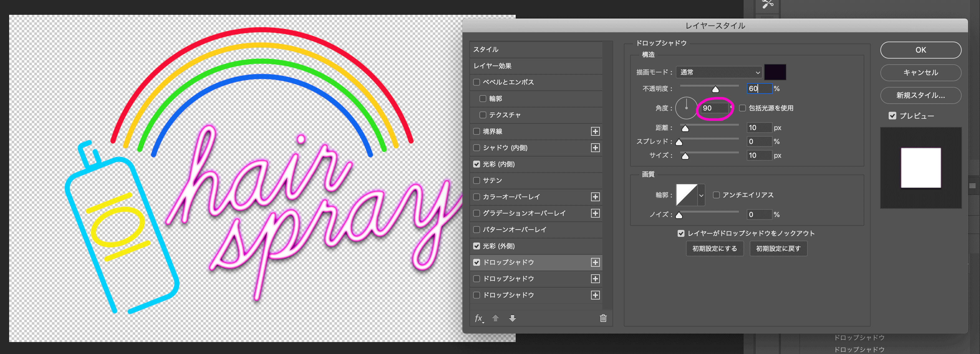Image resolution: width=980 pixels, height=354 pixels.
Task: Open 描画モード dropdown showing 通常
Action: (x=719, y=72)
